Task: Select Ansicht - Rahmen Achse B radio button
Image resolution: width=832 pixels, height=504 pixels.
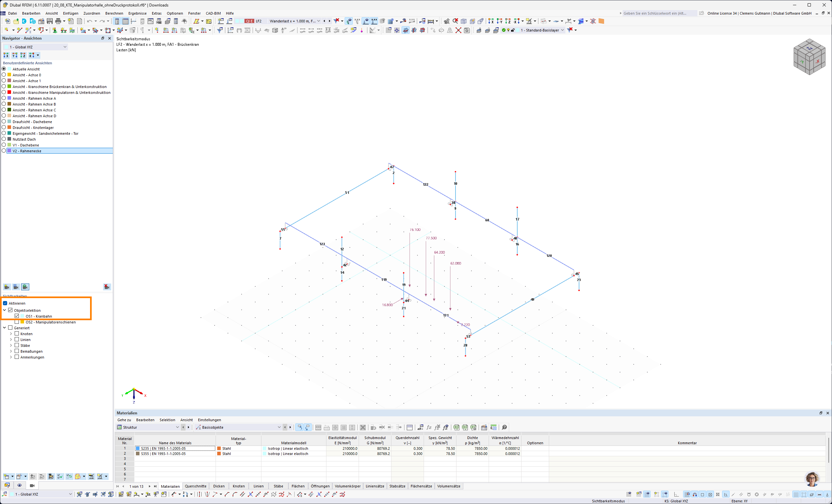Action: (x=4, y=104)
